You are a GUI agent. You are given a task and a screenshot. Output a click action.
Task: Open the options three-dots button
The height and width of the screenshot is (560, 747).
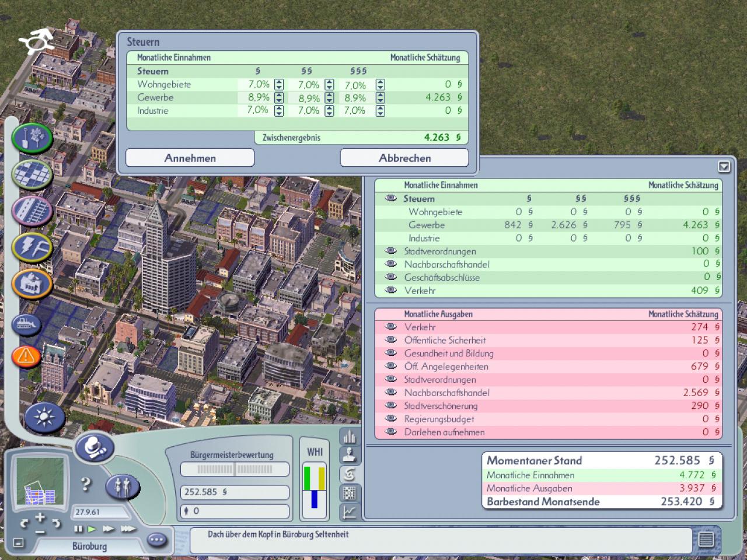(157, 540)
